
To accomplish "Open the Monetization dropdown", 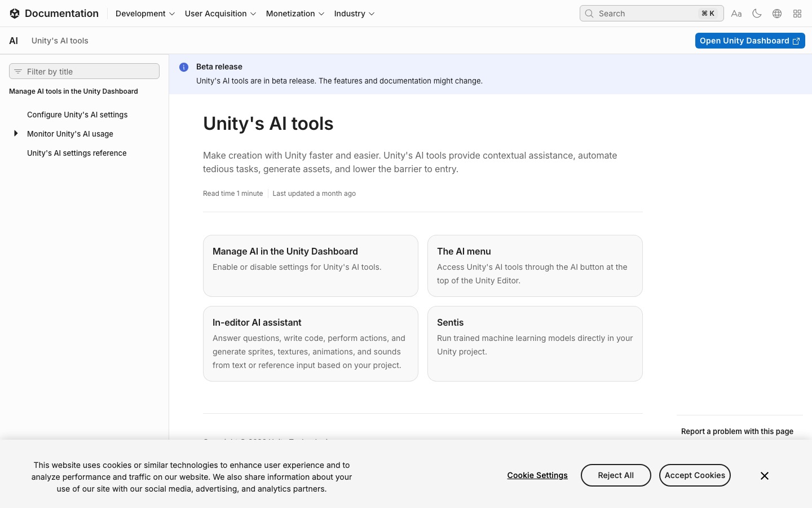I will pos(295,14).
